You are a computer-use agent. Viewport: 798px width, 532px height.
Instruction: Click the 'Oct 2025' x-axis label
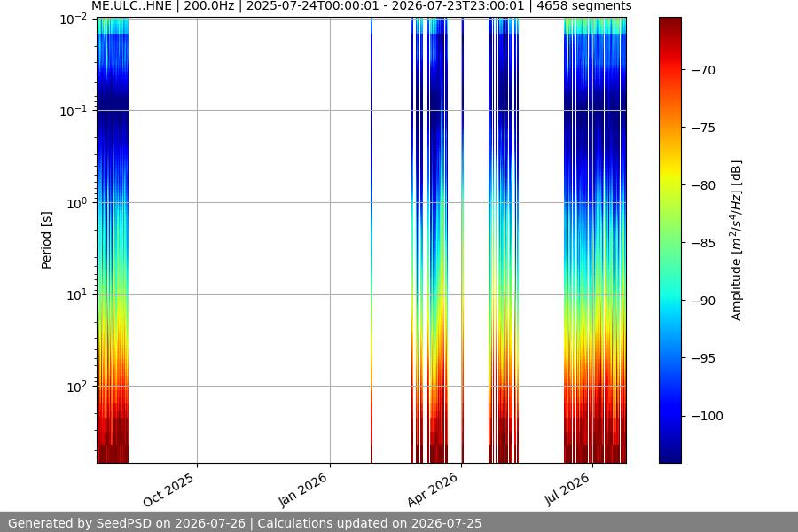[168, 489]
